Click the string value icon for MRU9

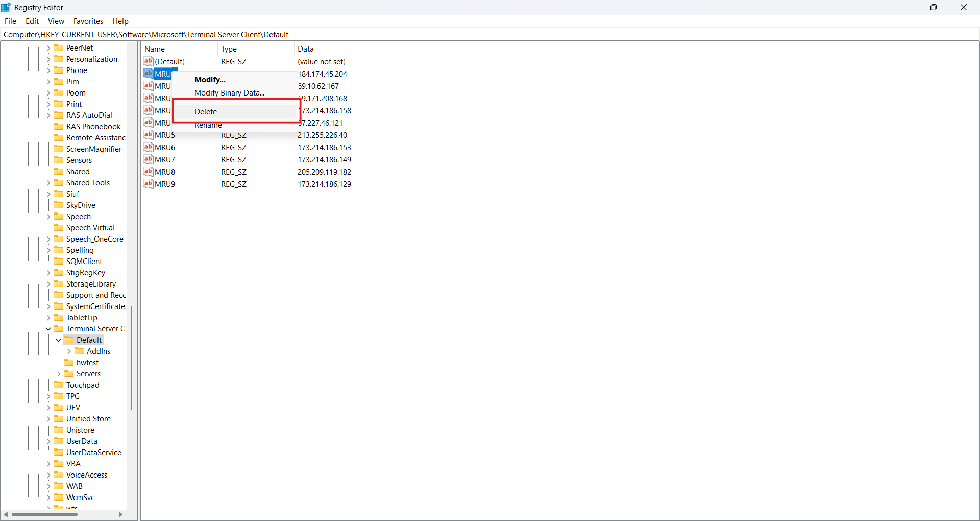[x=149, y=184]
